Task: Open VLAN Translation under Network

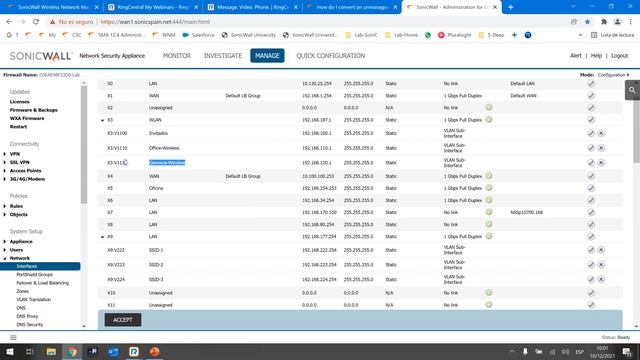Action: coord(33,300)
